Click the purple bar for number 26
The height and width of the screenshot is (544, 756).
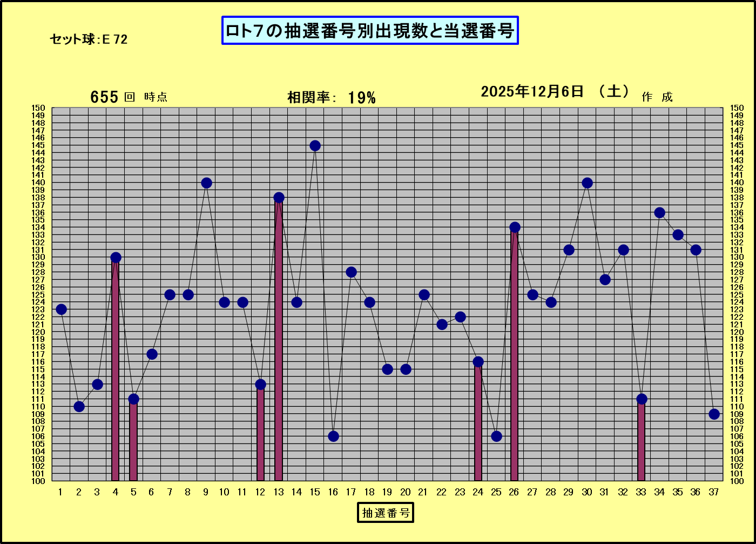click(x=515, y=357)
